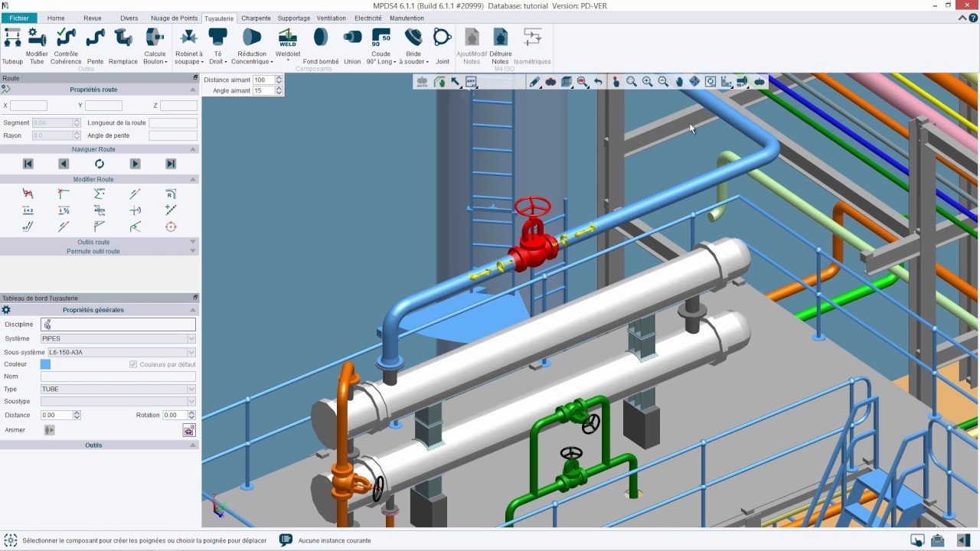Run Contrôle Cohérence check
Viewport: 980px width, 551px height.
point(66,47)
